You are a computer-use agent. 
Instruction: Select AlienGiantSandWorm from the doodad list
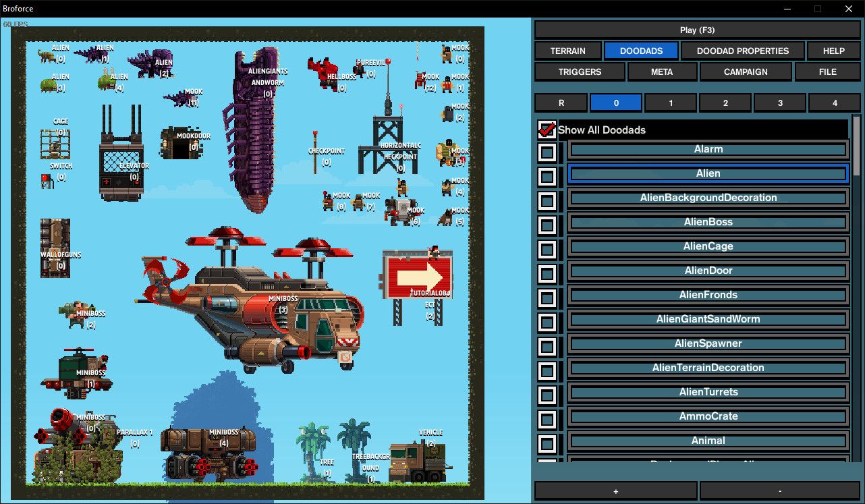708,319
